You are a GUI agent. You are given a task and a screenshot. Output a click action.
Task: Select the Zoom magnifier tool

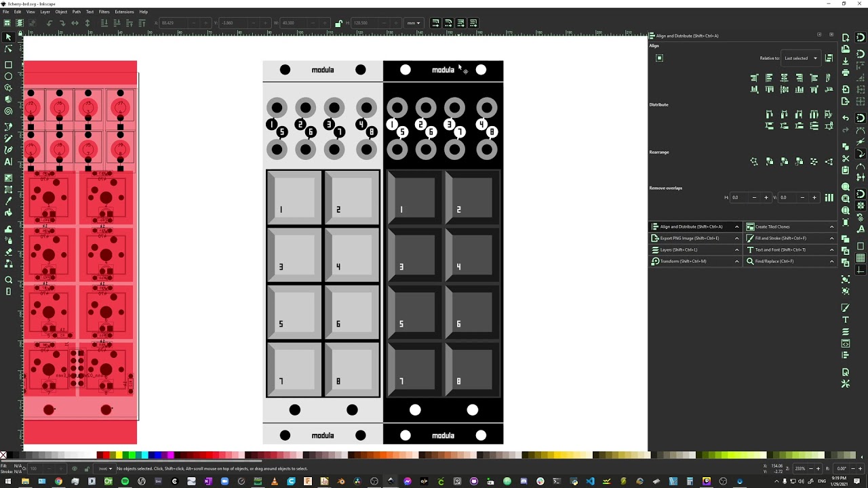coord(8,280)
